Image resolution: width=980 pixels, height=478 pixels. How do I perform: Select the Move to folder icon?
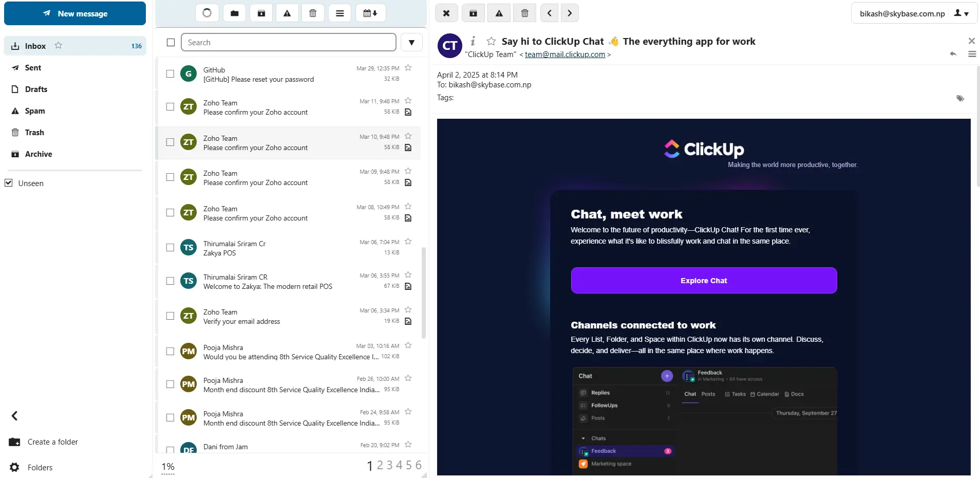[x=234, y=13]
